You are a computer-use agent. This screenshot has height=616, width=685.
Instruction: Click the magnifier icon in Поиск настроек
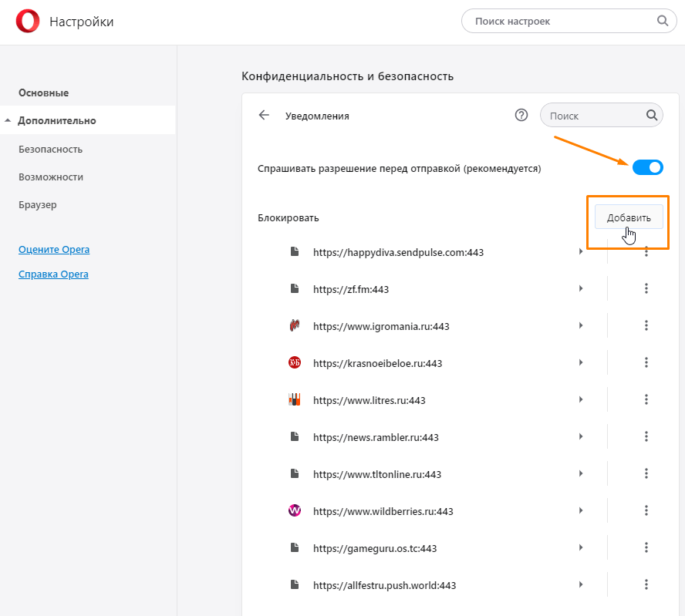[663, 21]
